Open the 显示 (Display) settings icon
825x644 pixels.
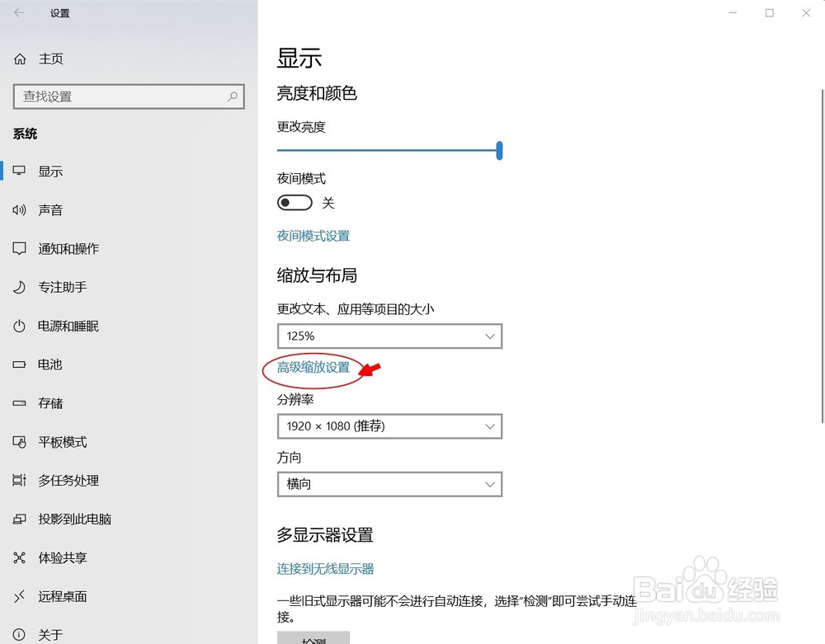click(51, 171)
